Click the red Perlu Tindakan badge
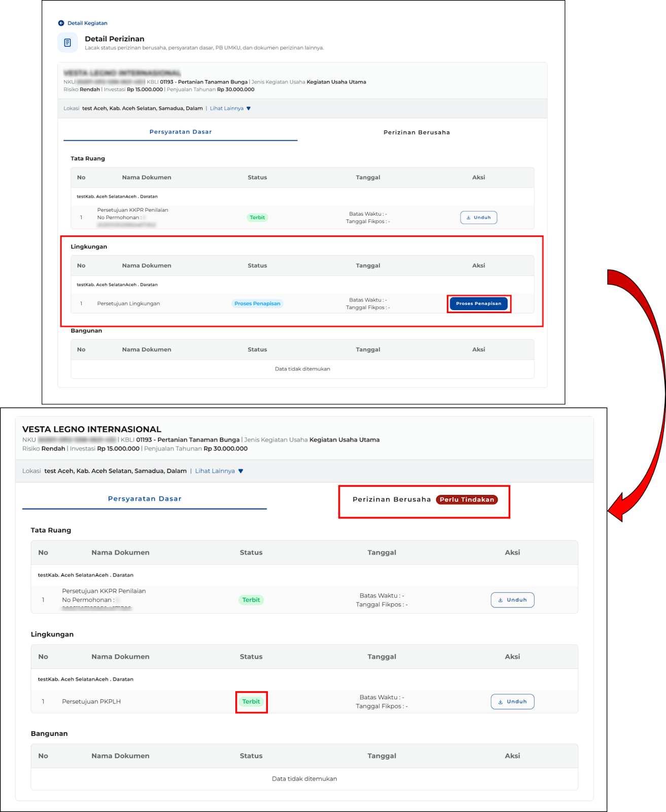 pos(467,500)
